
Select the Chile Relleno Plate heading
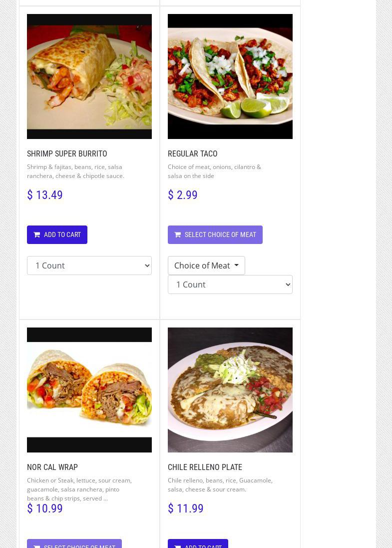click(x=205, y=467)
